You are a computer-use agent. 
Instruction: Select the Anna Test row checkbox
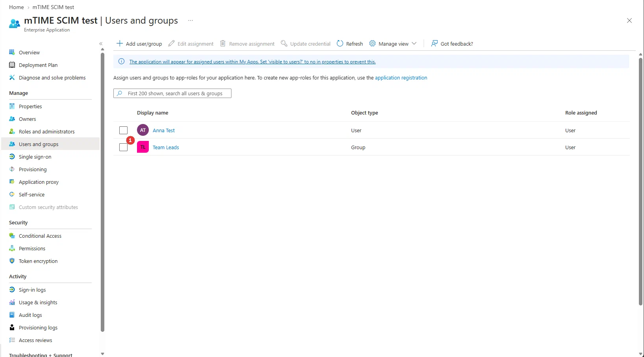123,130
